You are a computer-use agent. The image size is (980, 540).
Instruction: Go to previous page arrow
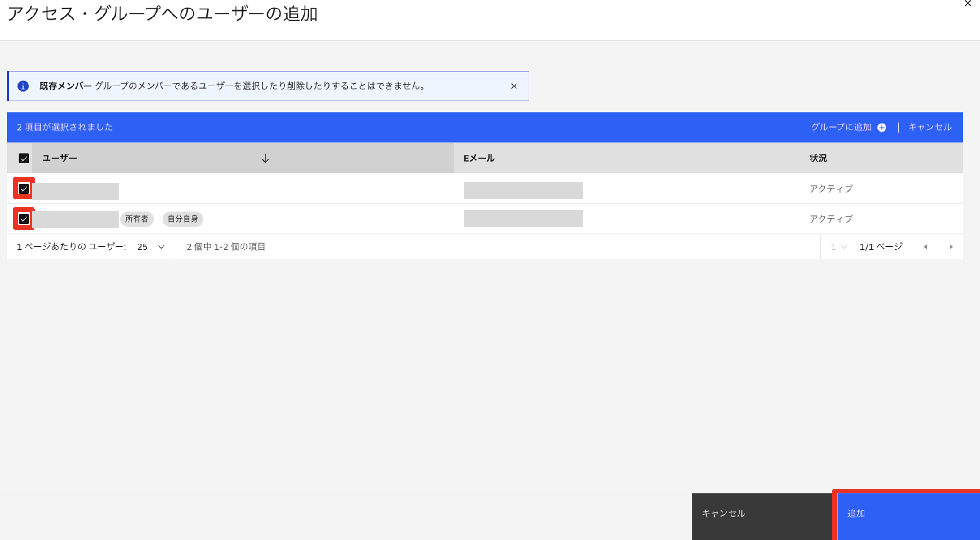tap(925, 247)
